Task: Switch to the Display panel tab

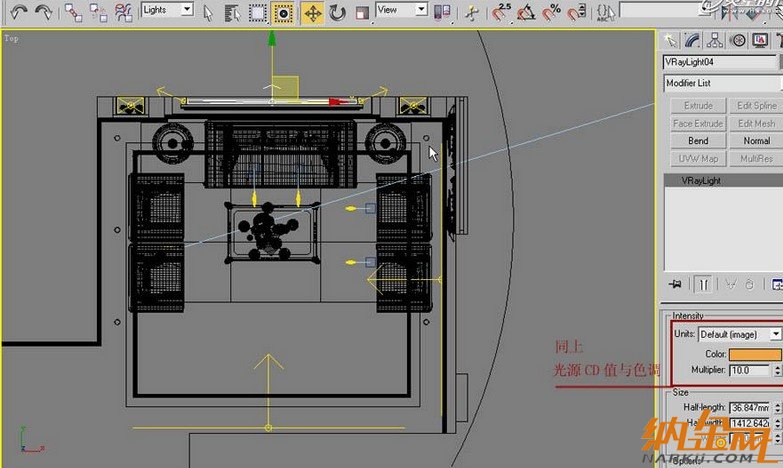Action: pyautogui.click(x=761, y=40)
